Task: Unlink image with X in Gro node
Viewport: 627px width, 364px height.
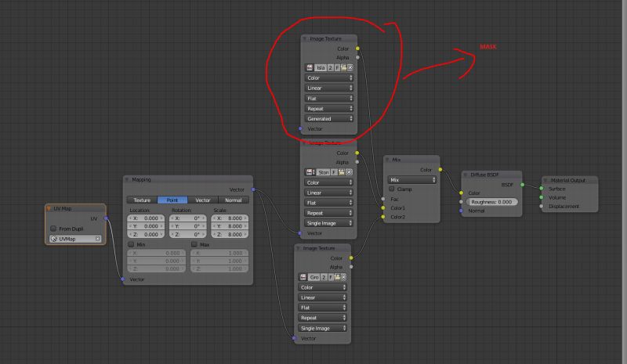Action: pos(343,277)
